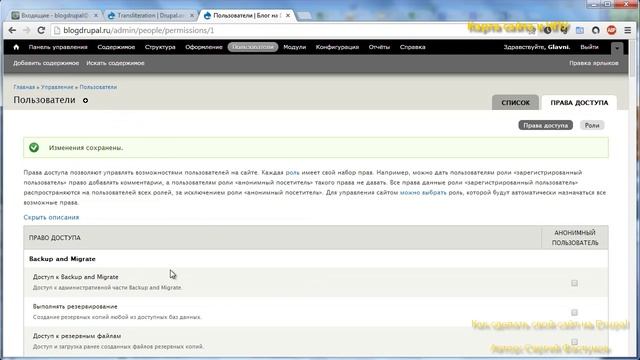Click Пользователи breadcrumb link
640x360 pixels.
point(98,87)
